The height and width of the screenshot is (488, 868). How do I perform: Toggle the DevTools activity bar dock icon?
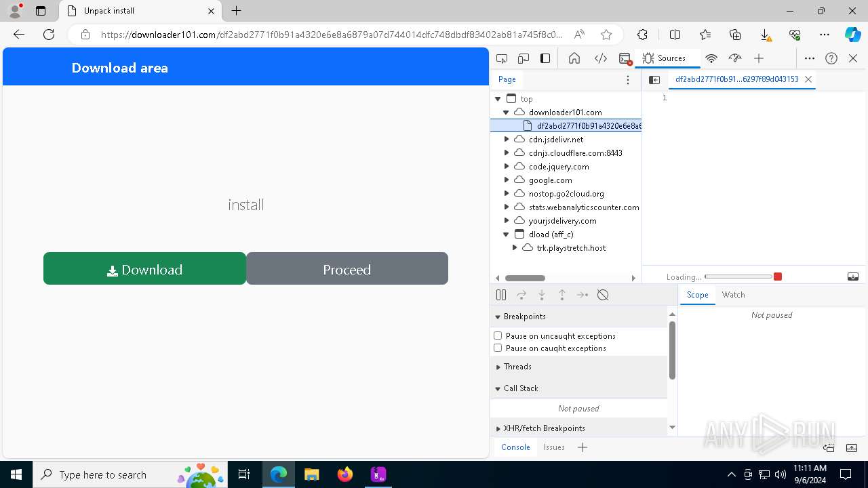545,58
